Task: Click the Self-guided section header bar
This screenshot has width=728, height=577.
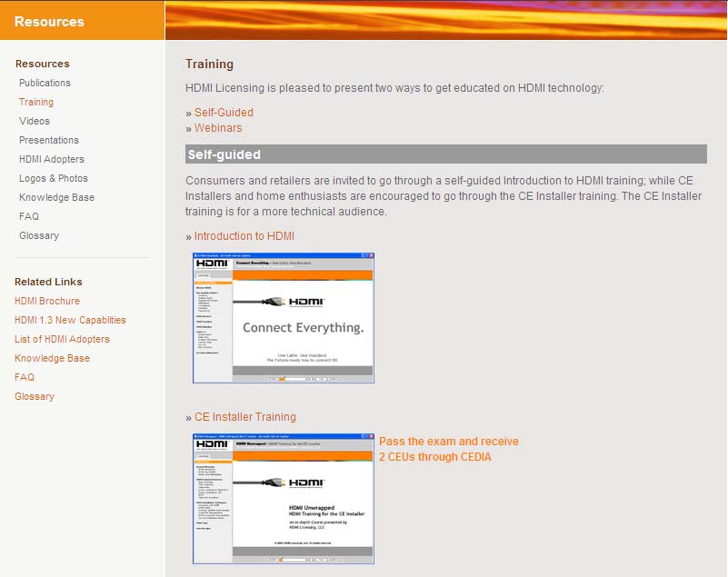Action: [x=445, y=154]
